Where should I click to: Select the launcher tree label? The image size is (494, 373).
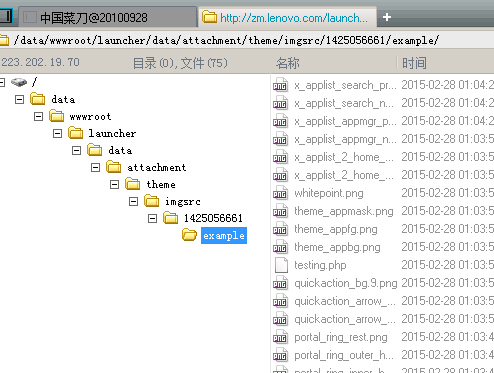point(112,133)
